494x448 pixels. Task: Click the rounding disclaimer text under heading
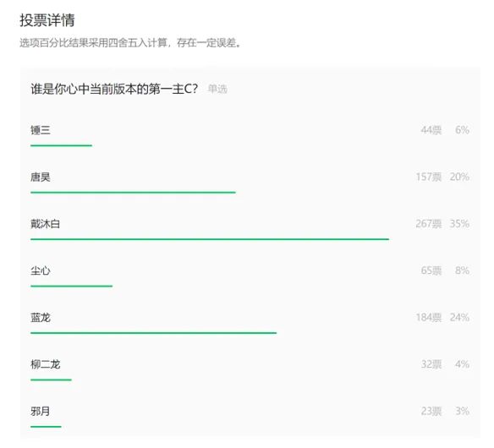(x=130, y=43)
